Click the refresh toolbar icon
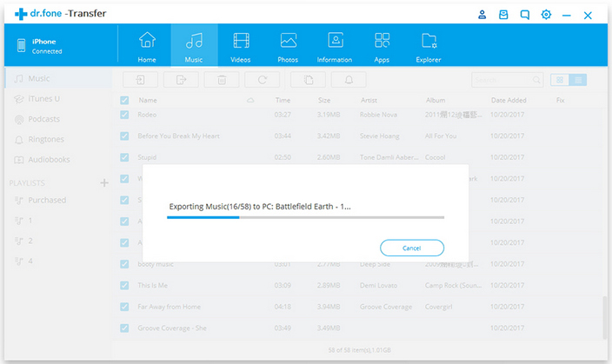Image resolution: width=612 pixels, height=364 pixels. (262, 80)
